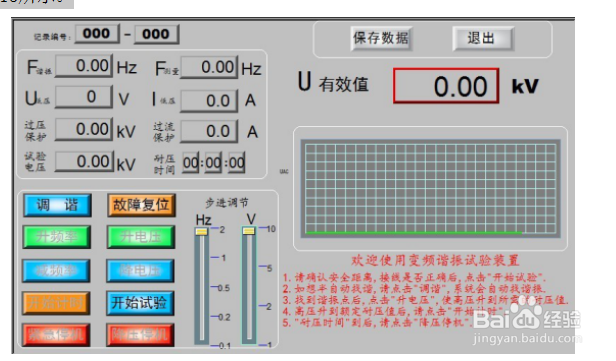Edit the 试验电压 test voltage kV field
The width and height of the screenshot is (616, 361).
pyautogui.click(x=84, y=161)
